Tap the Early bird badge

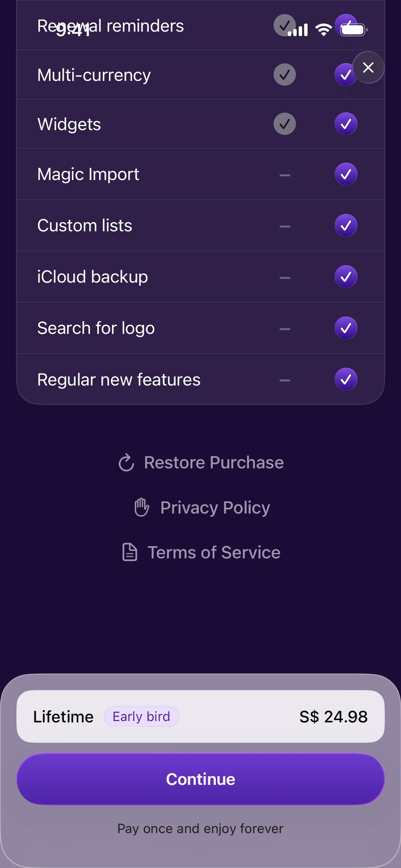141,717
